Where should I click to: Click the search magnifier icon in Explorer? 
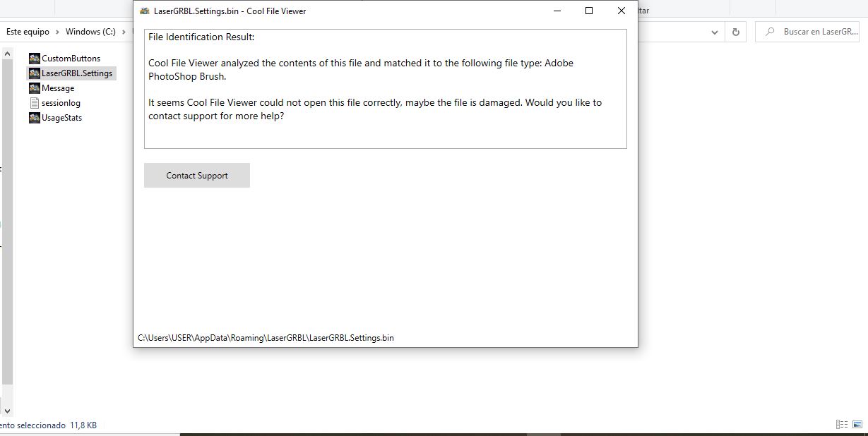(x=770, y=32)
